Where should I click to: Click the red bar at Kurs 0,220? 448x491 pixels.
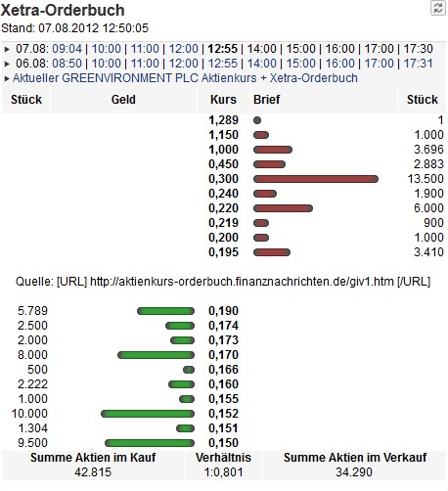(283, 208)
